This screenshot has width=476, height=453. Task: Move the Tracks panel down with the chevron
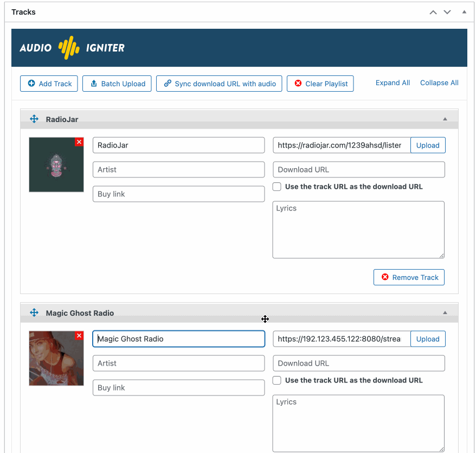447,12
